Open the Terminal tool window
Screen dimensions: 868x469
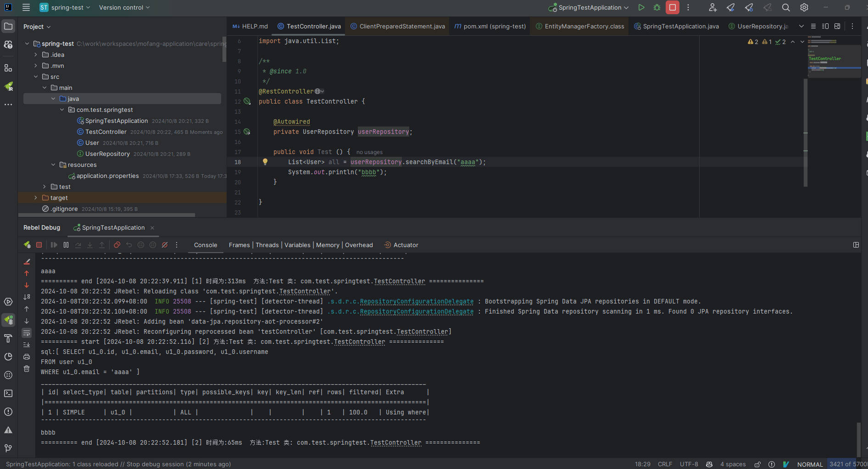point(8,393)
